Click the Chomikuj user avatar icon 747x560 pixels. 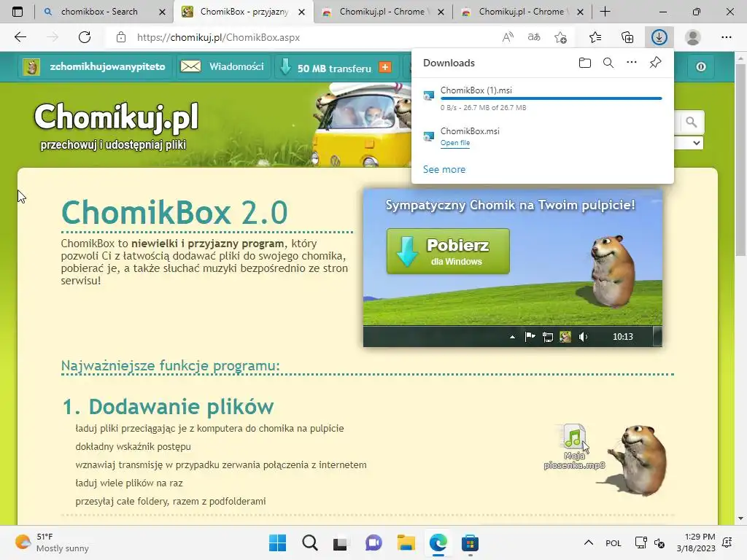coord(31,66)
